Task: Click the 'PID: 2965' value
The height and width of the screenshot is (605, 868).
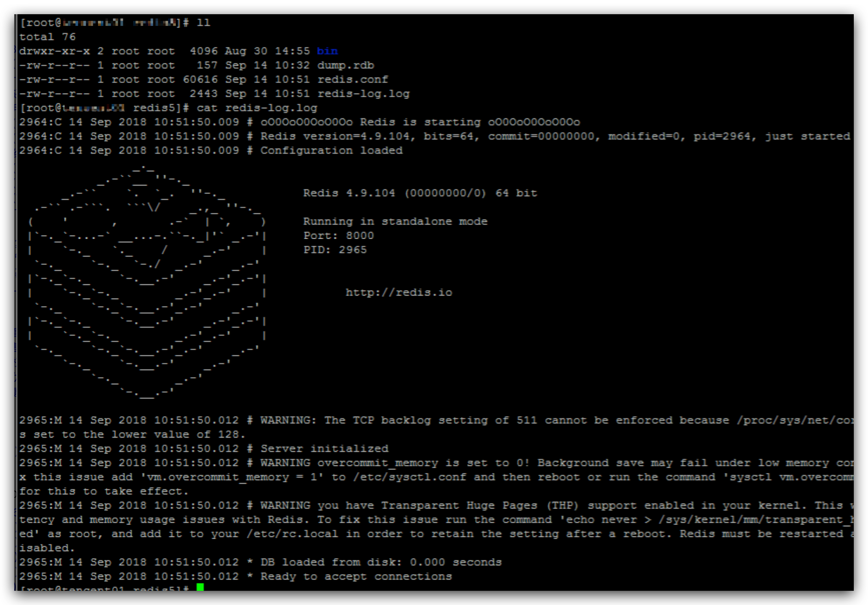Action: (x=335, y=250)
